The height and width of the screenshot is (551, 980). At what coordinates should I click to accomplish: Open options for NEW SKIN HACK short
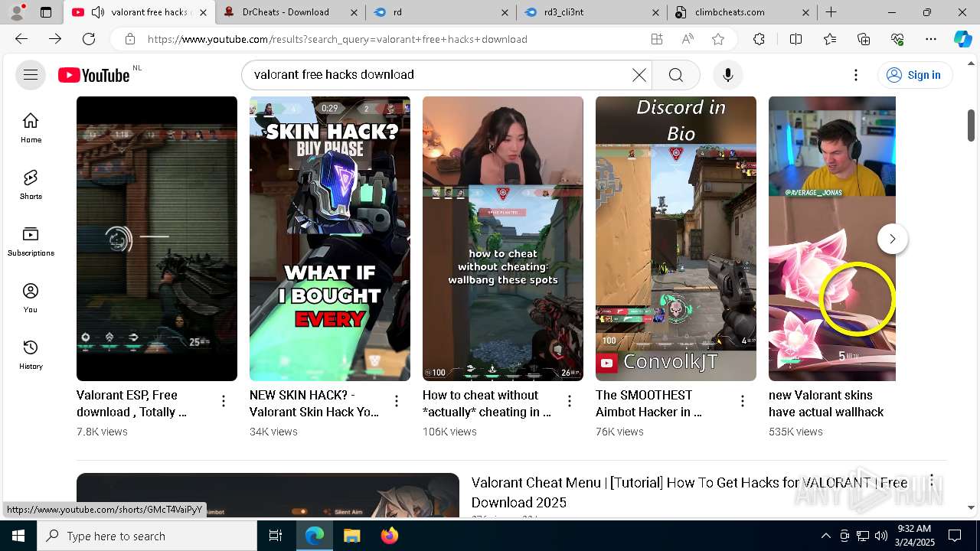tap(397, 401)
